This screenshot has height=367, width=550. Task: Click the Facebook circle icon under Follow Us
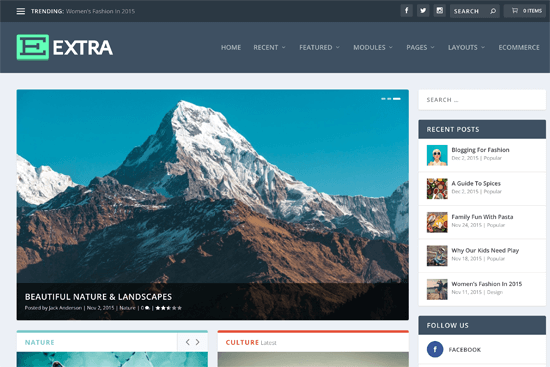click(435, 349)
